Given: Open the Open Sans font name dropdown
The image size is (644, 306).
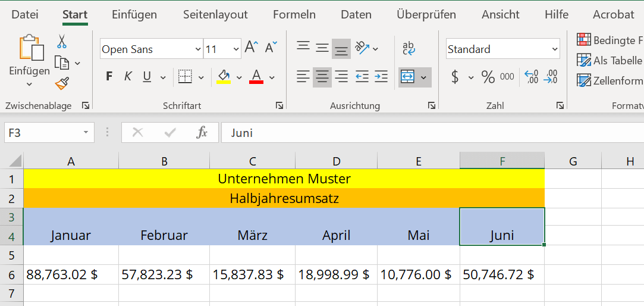Looking at the screenshot, I should pyautogui.click(x=198, y=49).
